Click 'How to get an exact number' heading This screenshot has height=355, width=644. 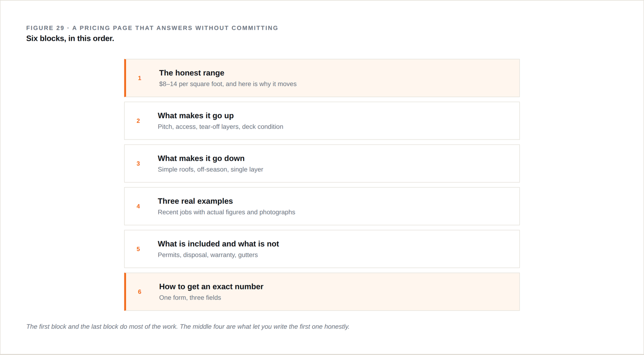point(211,287)
